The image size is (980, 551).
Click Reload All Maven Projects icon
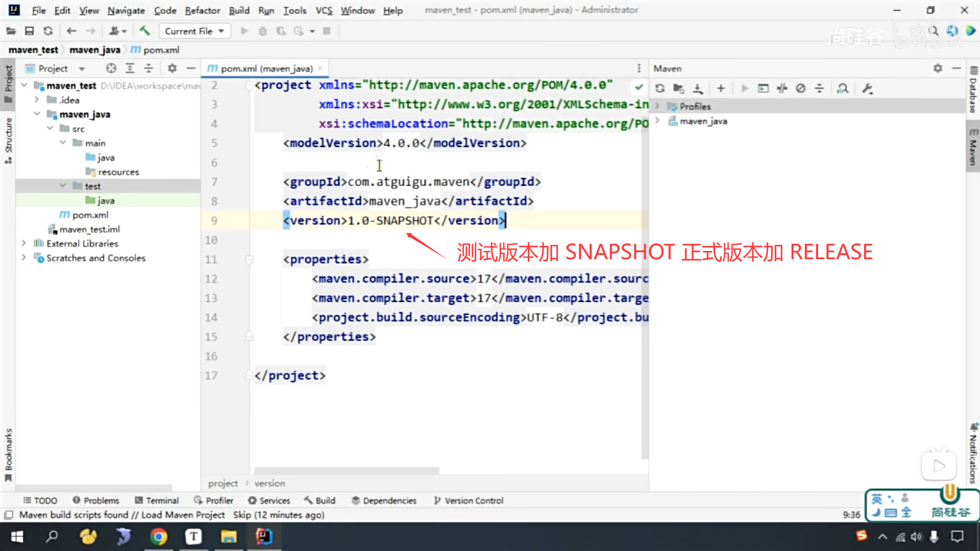pos(660,88)
